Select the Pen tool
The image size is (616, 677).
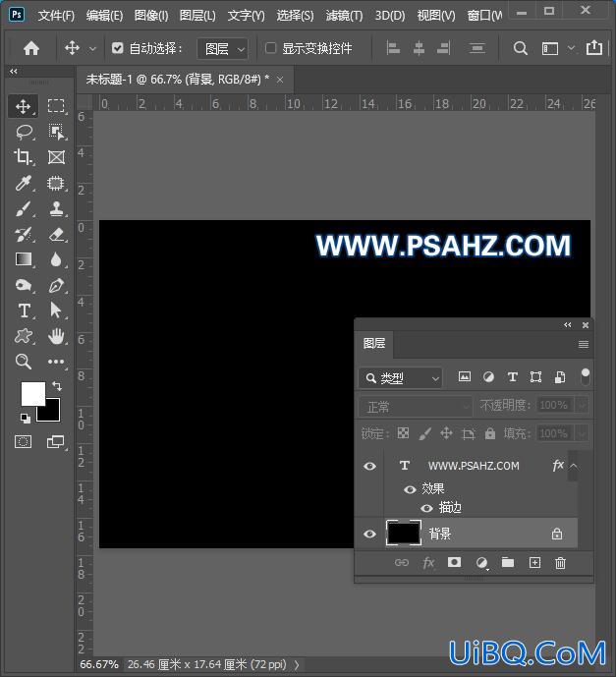point(56,285)
